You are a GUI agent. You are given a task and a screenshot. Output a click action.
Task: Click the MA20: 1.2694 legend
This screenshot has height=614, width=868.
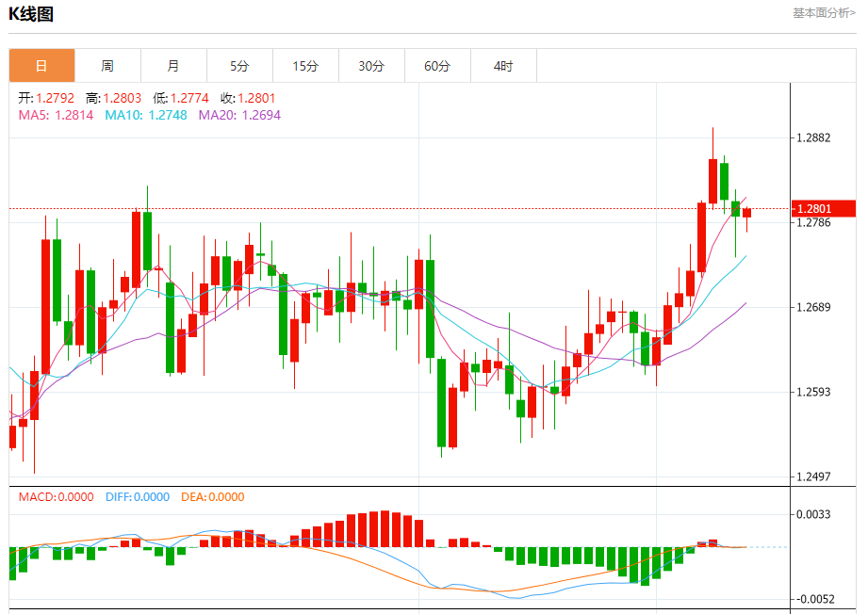[239, 115]
